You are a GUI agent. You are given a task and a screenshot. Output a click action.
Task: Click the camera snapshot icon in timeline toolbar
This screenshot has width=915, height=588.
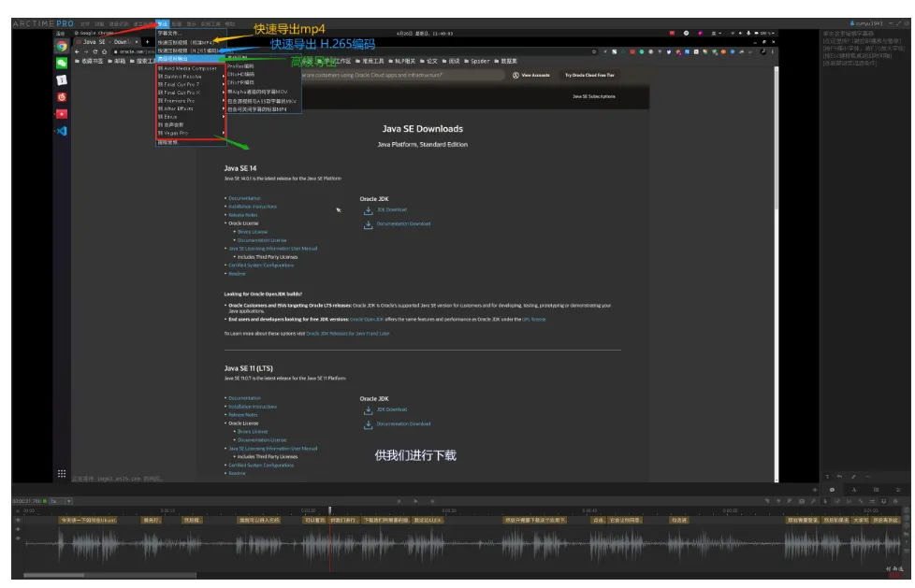[x=801, y=501]
